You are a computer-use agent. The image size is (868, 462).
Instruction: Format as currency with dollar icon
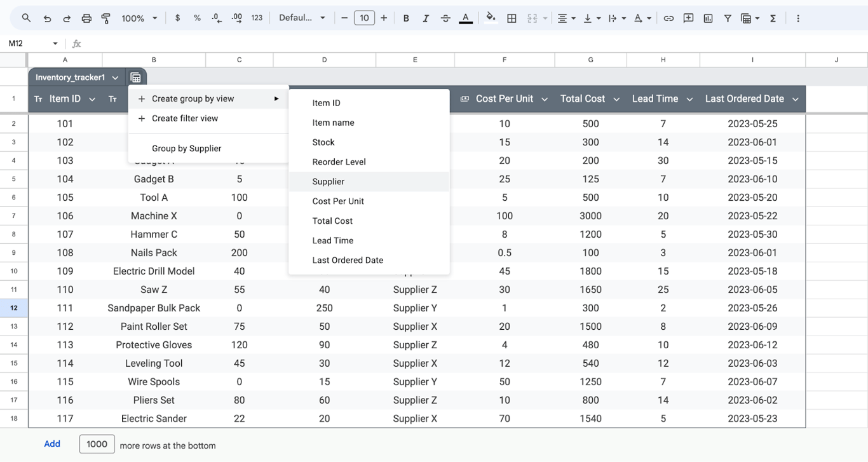pos(177,18)
